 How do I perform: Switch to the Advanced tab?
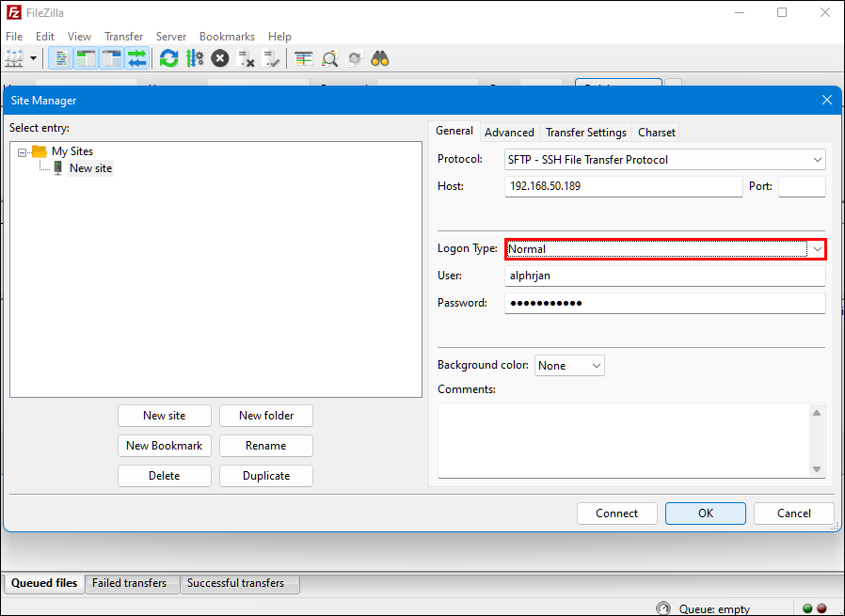tap(509, 133)
